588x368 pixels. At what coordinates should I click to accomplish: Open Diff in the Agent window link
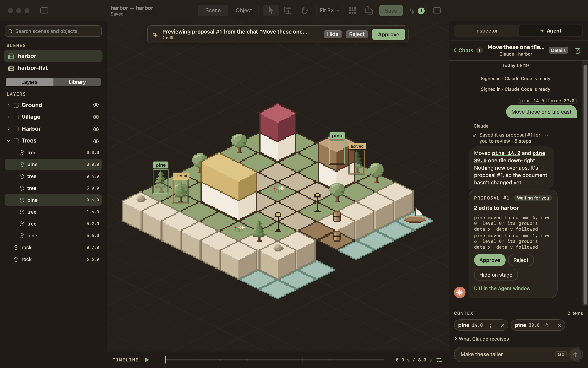point(502,288)
